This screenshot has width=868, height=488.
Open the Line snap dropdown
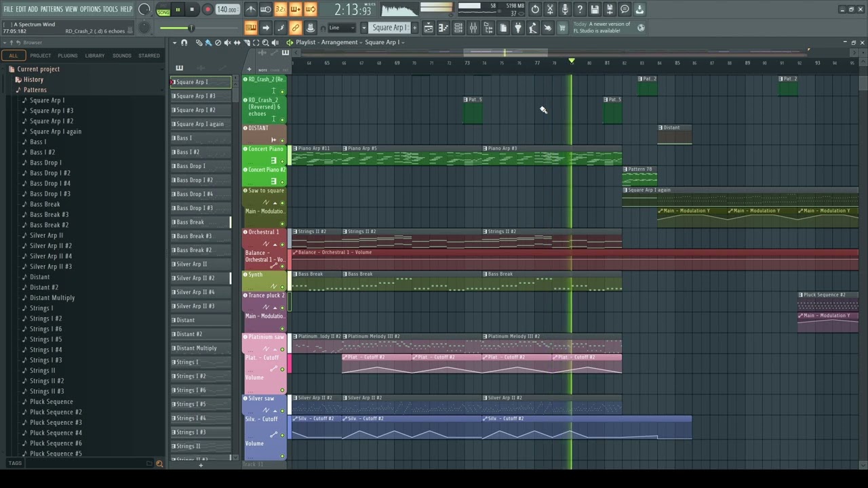click(342, 28)
